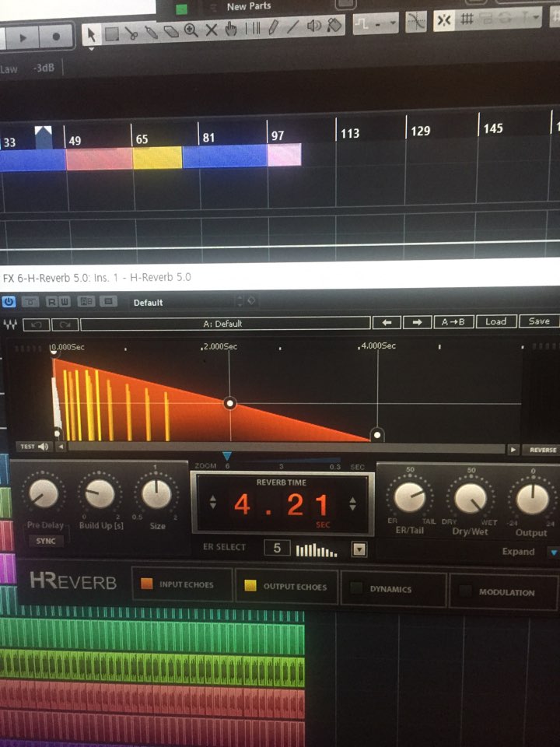Click the ER/Tail knob
This screenshot has width=560, height=747.
click(x=410, y=497)
